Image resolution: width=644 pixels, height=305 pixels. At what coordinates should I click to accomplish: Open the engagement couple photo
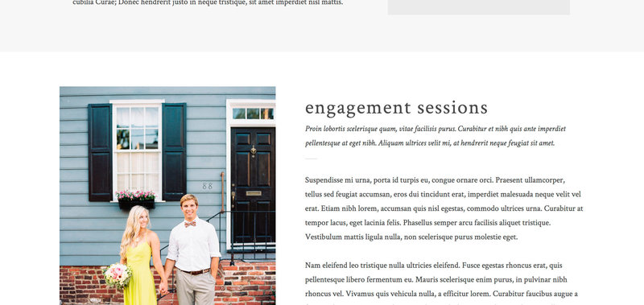click(167, 196)
